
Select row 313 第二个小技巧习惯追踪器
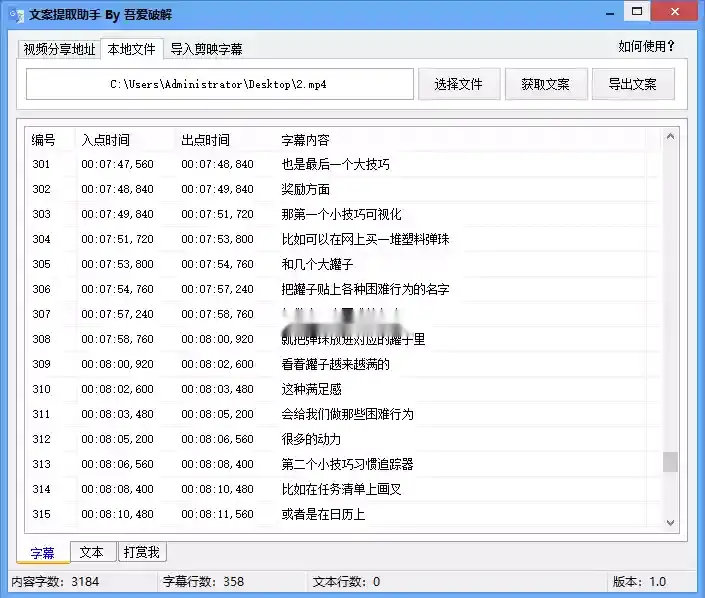pyautogui.click(x=347, y=464)
